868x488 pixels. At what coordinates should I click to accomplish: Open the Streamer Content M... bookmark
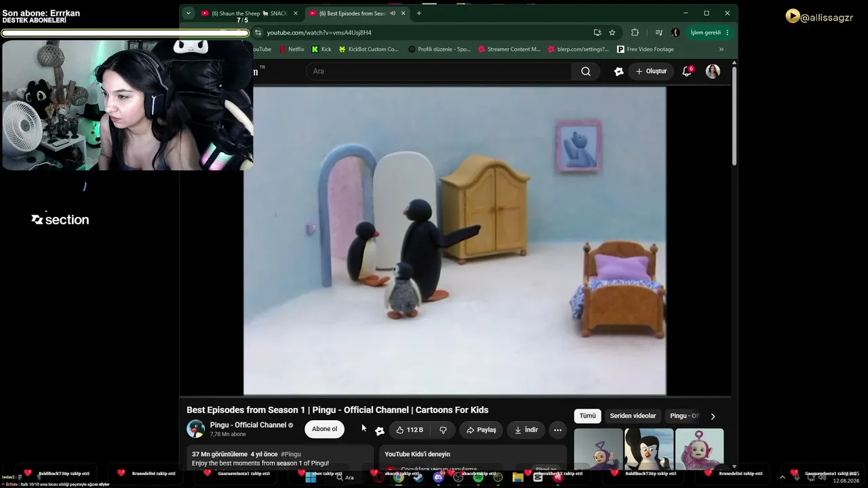509,49
